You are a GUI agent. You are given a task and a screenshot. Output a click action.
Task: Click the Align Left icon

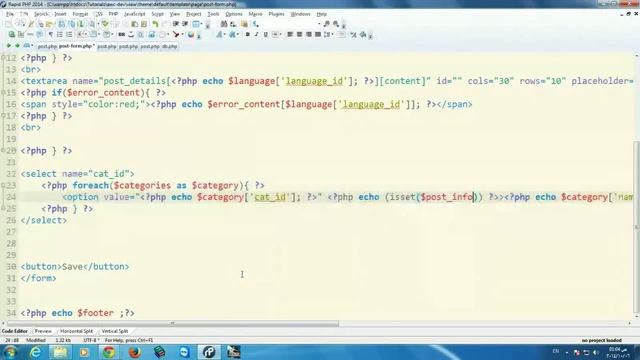290,34
